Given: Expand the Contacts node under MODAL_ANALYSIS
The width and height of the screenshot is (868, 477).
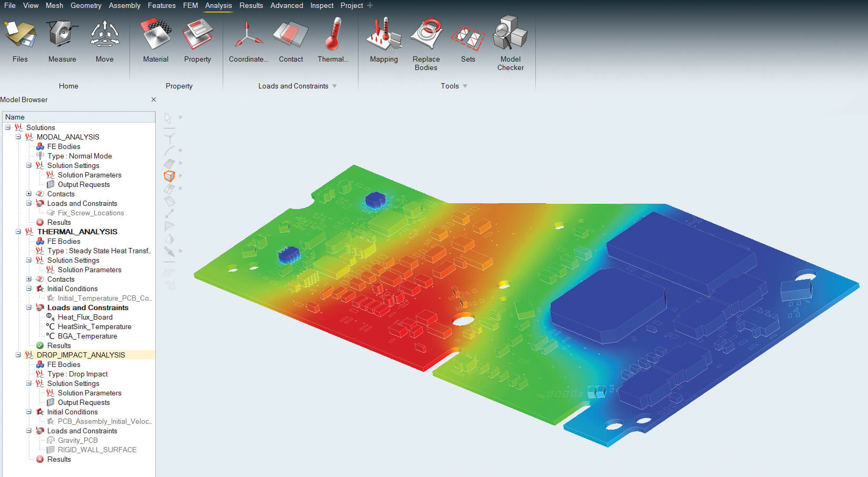Looking at the screenshot, I should pyautogui.click(x=29, y=194).
